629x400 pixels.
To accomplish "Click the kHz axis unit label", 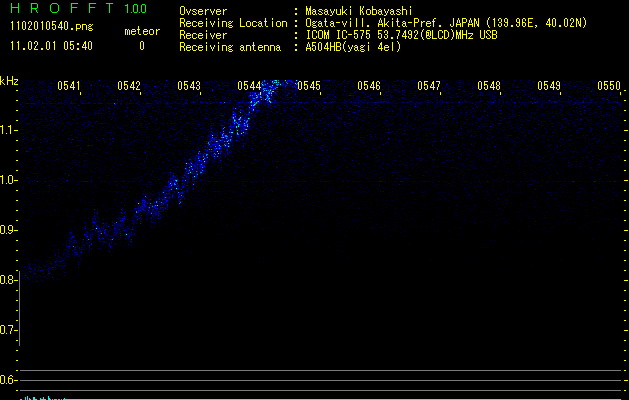I will tap(9, 81).
